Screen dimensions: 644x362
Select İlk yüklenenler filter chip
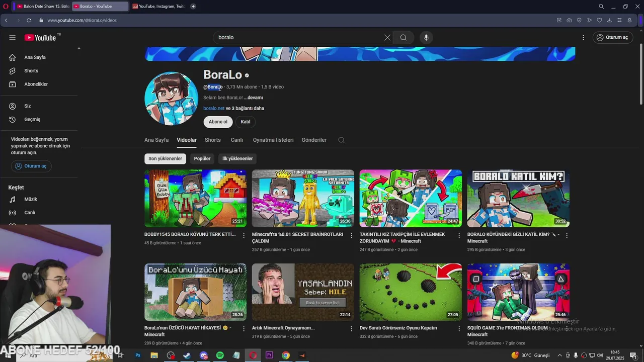237,159
